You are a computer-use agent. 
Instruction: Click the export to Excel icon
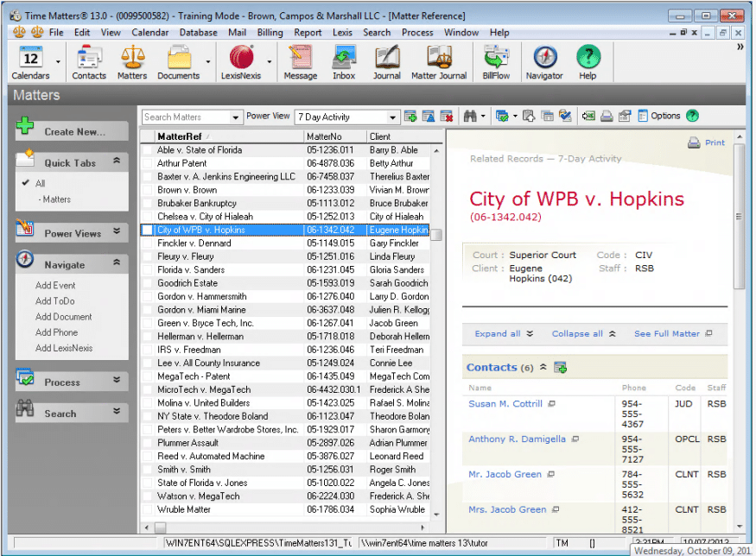[588, 116]
